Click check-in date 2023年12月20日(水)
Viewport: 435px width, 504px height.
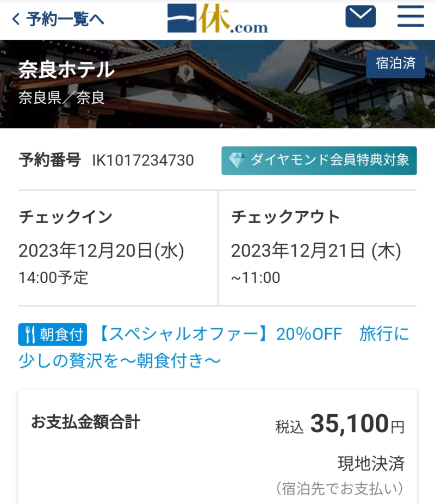pyautogui.click(x=101, y=251)
